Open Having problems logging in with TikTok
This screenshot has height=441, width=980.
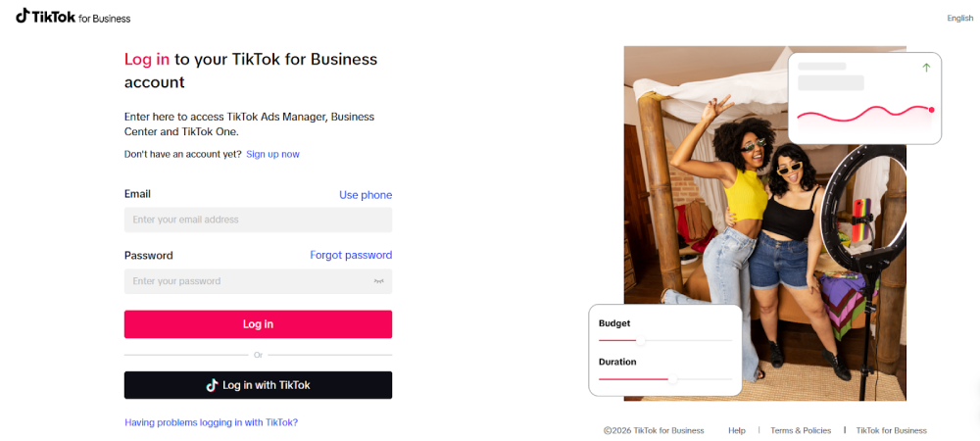211,422
